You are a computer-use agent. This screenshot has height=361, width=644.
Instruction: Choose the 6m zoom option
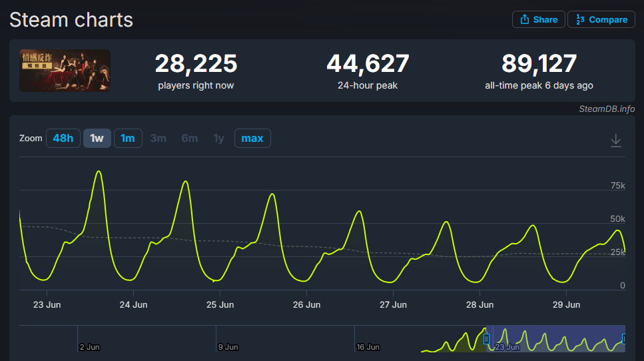(x=189, y=138)
